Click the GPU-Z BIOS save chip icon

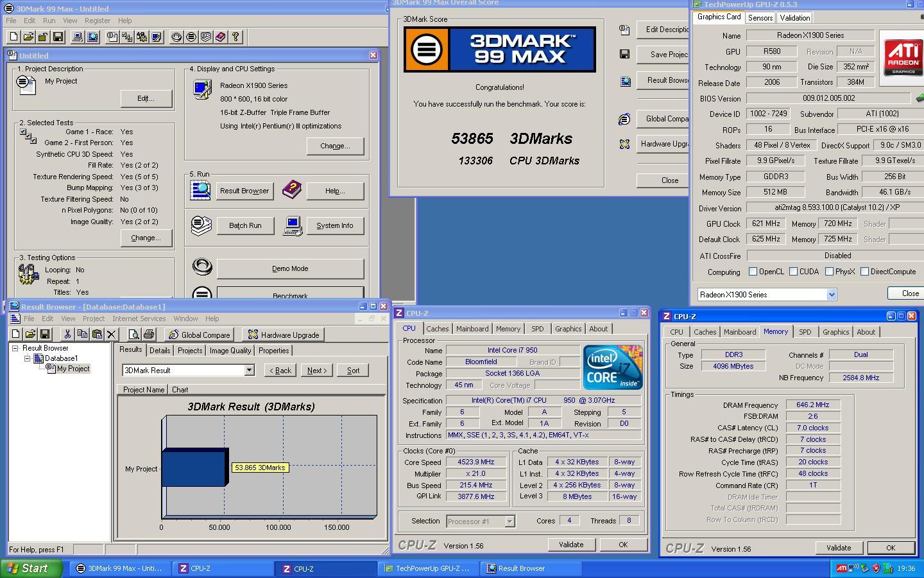[x=920, y=98]
